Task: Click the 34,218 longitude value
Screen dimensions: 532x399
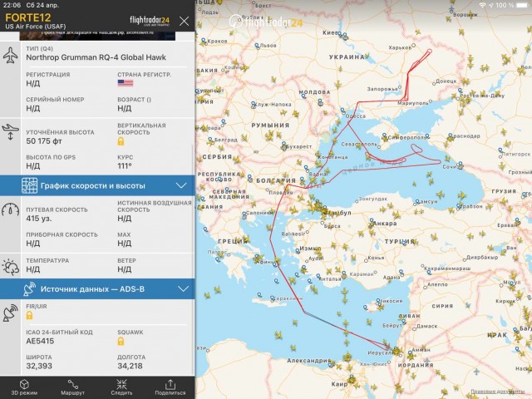Action: pyautogui.click(x=130, y=366)
